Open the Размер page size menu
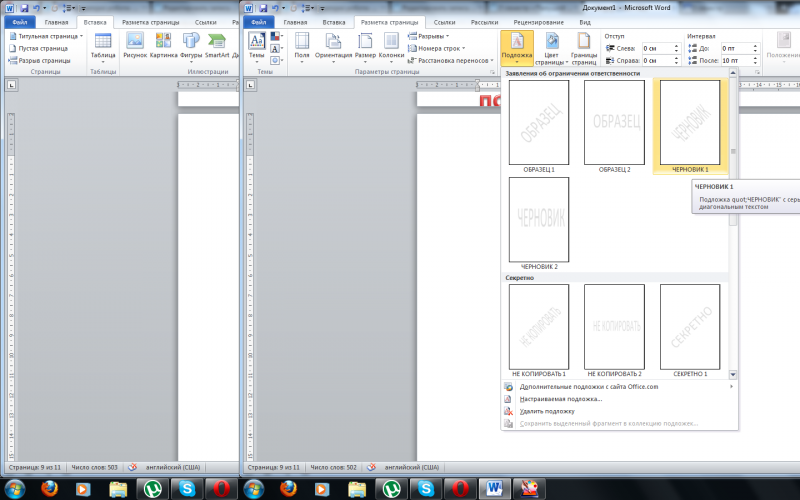This screenshot has width=800, height=500. click(365, 48)
